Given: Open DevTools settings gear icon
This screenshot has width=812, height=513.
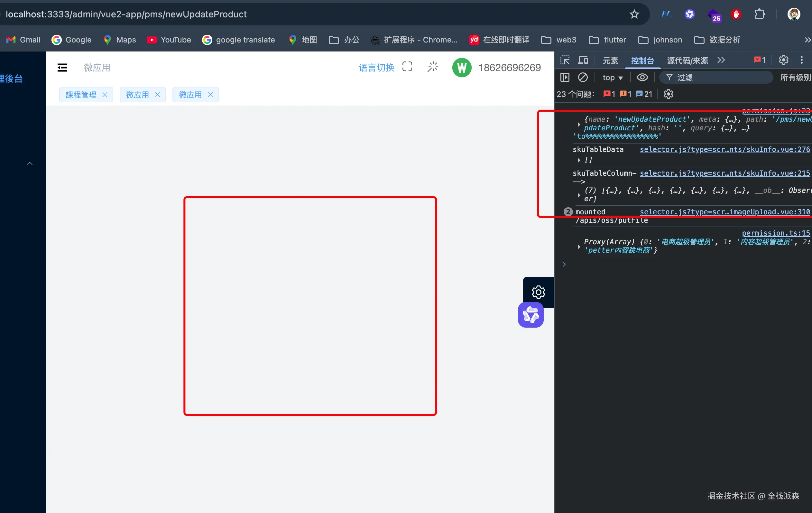Looking at the screenshot, I should pos(783,60).
